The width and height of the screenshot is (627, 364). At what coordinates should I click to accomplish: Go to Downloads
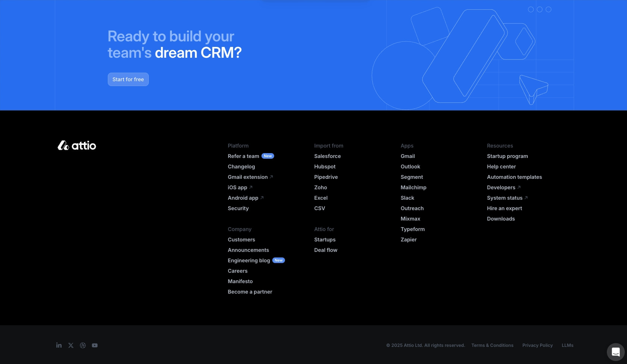[501, 219]
